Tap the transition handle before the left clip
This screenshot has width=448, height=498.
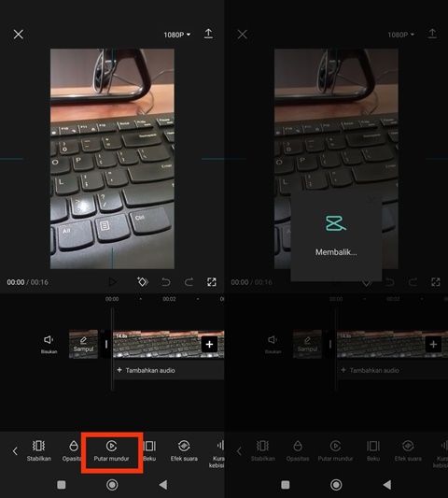(x=106, y=344)
